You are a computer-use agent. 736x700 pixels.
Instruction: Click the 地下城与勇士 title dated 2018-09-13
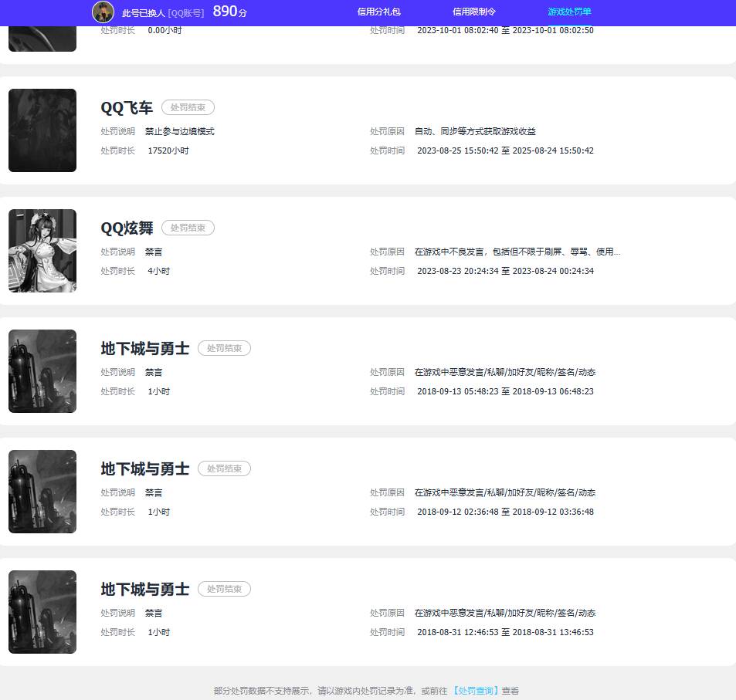tap(144, 349)
